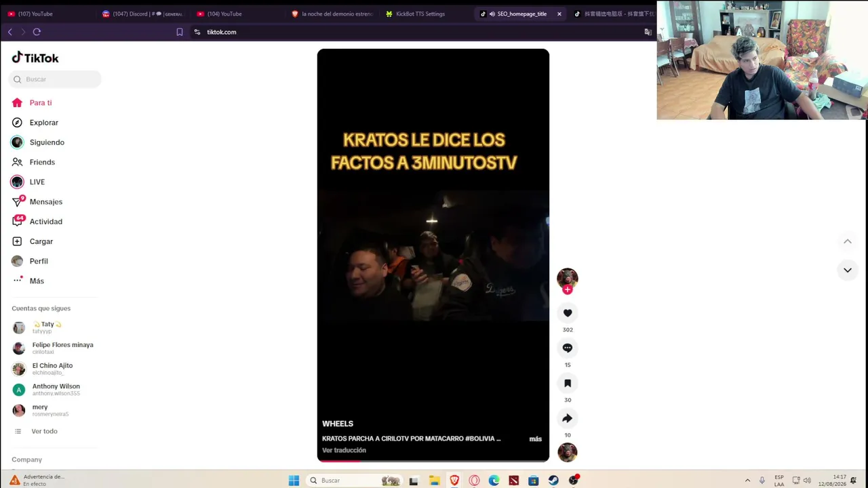The width and height of the screenshot is (868, 488).
Task: Click 'Ver traducción' under the caption
Action: coord(344,450)
